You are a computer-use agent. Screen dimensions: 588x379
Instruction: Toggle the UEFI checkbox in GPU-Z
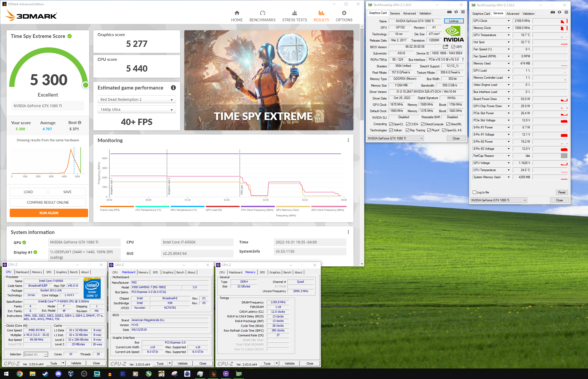453,47
